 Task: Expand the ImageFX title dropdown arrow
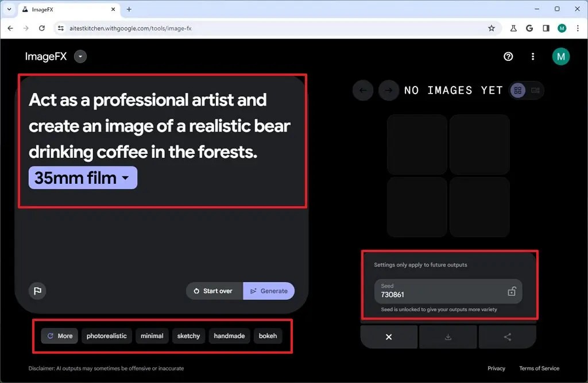pos(80,56)
